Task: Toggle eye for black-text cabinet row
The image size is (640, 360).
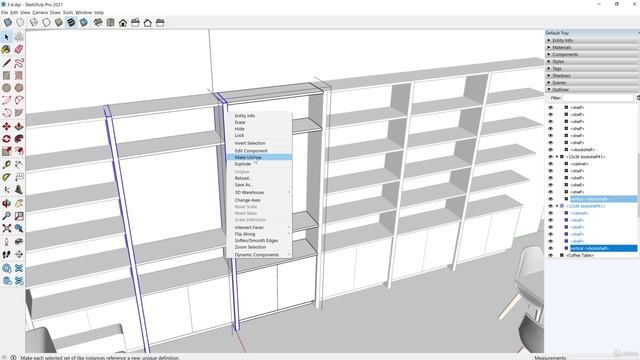Action: click(550, 164)
